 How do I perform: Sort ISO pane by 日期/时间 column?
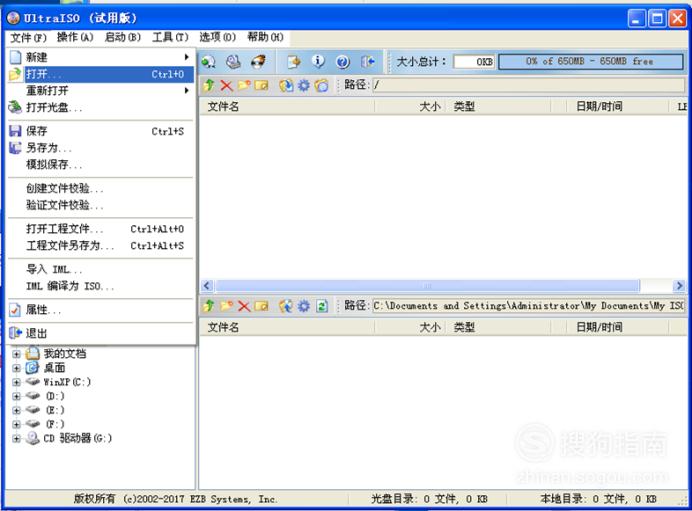pyautogui.click(x=617, y=106)
